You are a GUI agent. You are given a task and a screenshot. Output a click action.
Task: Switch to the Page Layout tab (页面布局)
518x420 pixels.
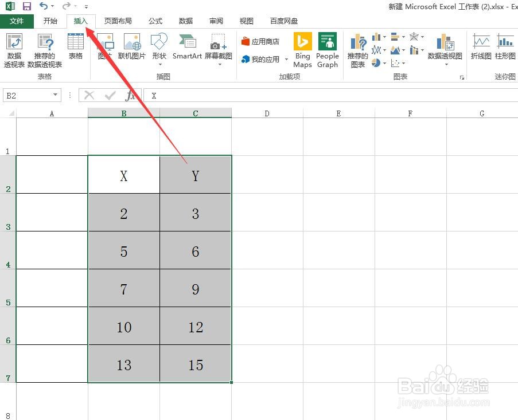[118, 21]
